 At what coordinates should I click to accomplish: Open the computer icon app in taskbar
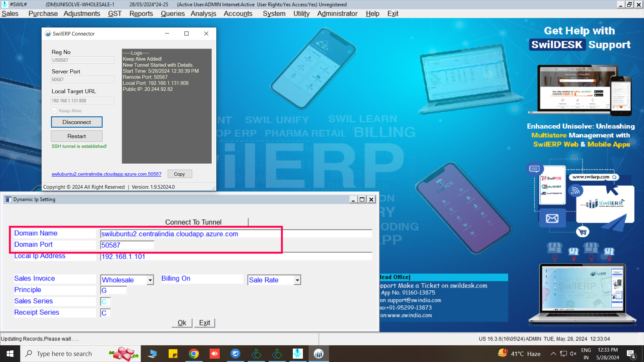tap(153, 354)
